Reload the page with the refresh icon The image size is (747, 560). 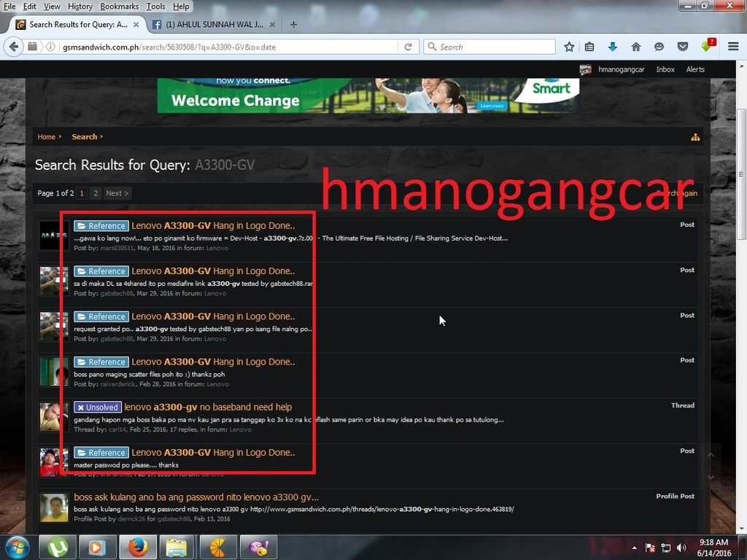click(x=409, y=47)
